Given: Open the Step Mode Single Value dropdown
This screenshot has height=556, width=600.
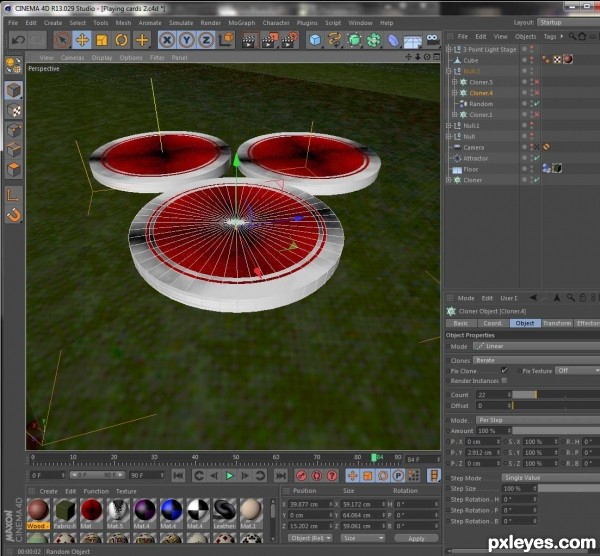Looking at the screenshot, I should 551,478.
